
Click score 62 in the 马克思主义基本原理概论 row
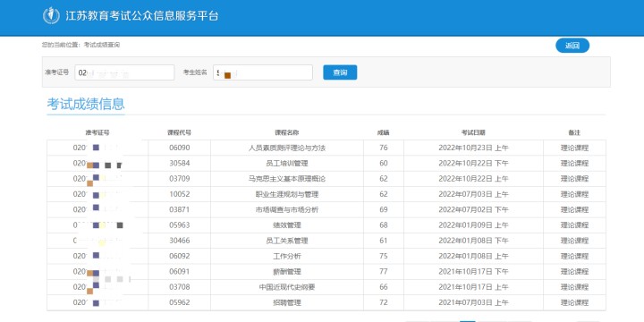coord(384,179)
